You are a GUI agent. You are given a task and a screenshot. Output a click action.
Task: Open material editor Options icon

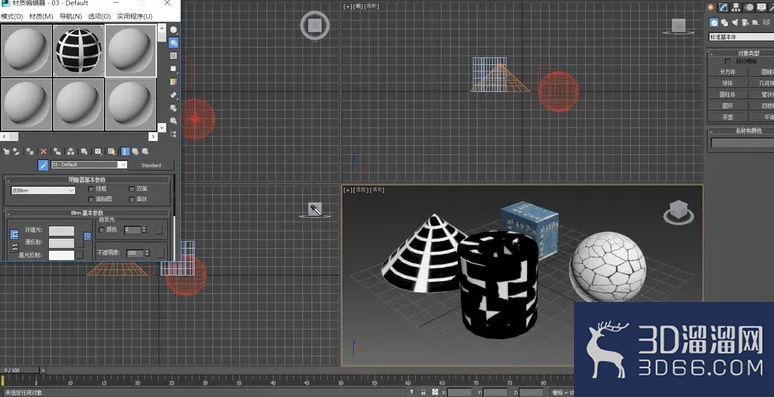[x=174, y=108]
